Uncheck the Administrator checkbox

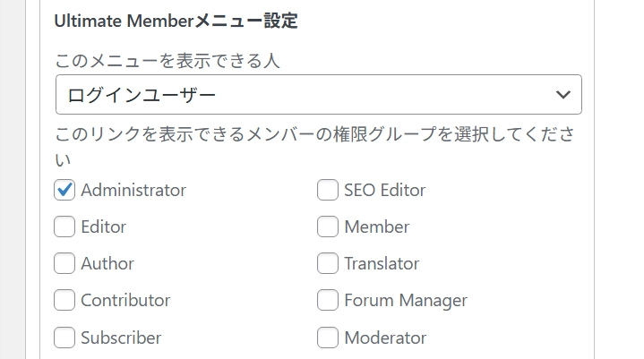(64, 190)
